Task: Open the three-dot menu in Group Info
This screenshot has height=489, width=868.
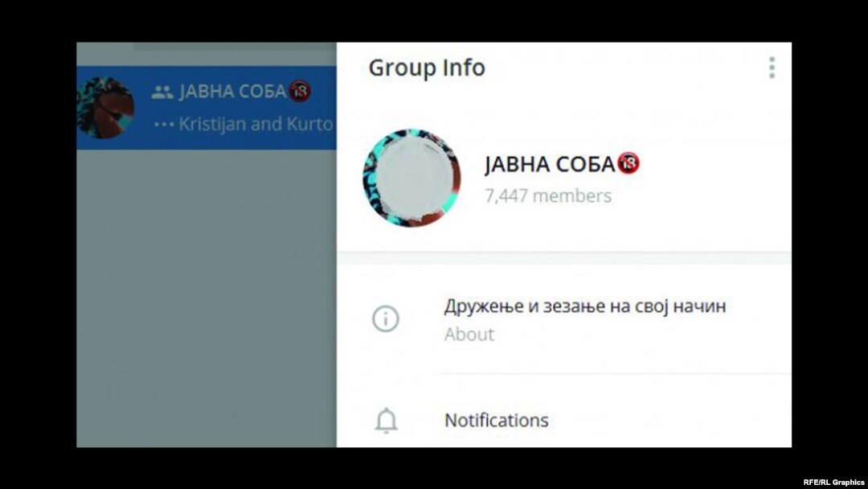Action: click(x=772, y=68)
